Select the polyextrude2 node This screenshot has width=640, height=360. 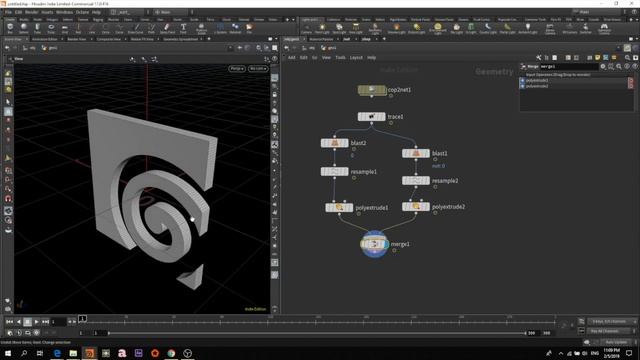(416, 207)
